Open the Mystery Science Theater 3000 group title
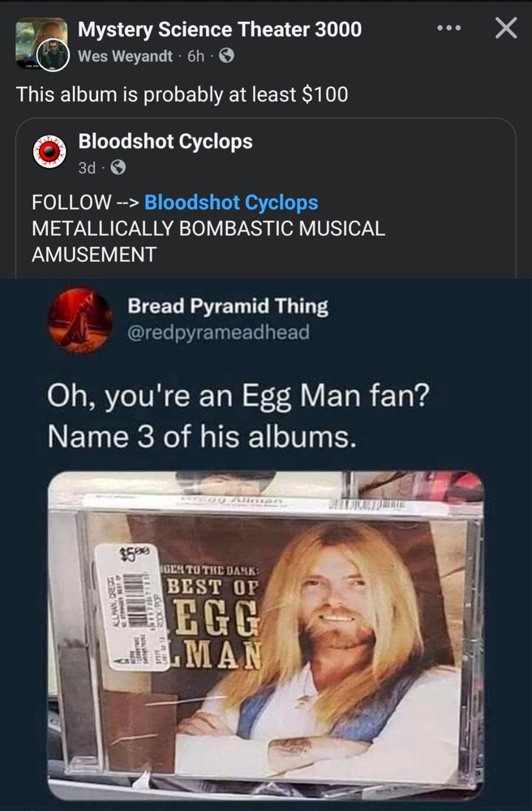 220,30
